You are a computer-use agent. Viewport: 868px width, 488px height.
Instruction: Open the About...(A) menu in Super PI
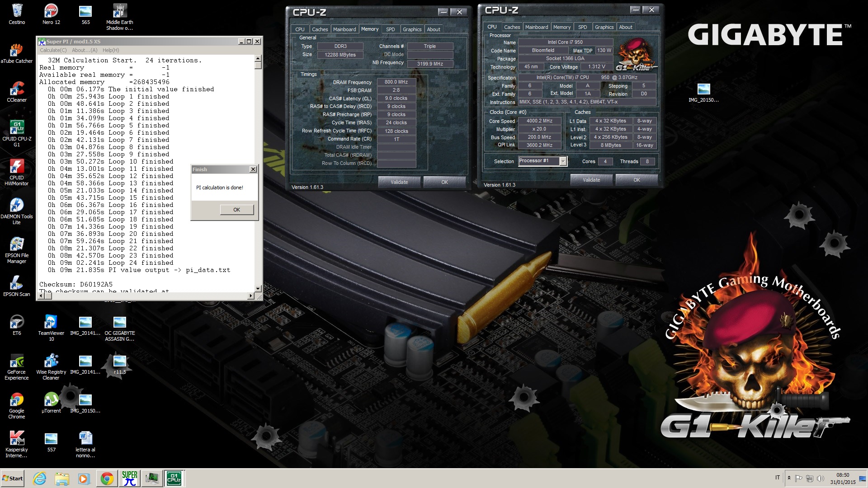pos(85,50)
